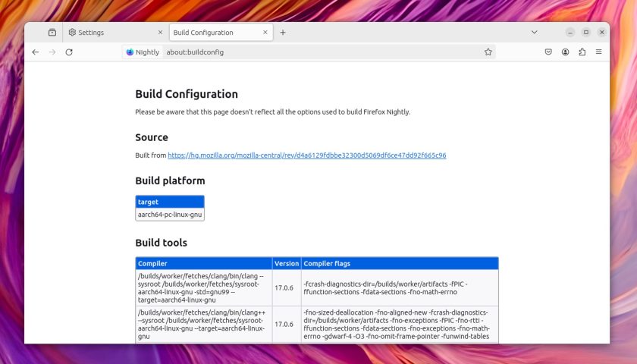Click the Source heading
637x364 pixels.
point(152,137)
